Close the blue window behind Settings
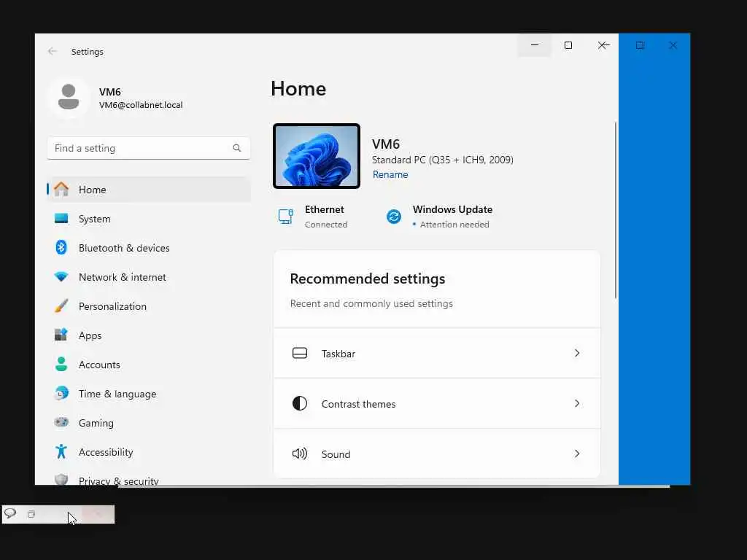The width and height of the screenshot is (747, 560). [x=673, y=45]
